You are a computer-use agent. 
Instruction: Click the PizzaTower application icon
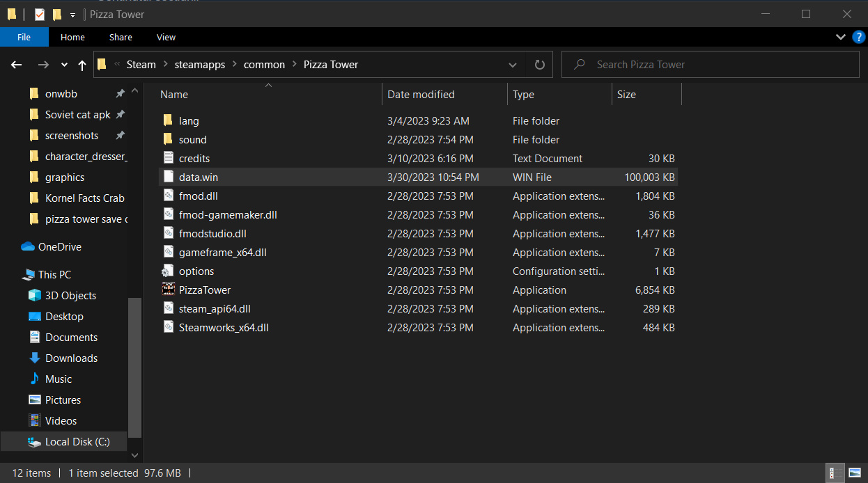coord(168,290)
